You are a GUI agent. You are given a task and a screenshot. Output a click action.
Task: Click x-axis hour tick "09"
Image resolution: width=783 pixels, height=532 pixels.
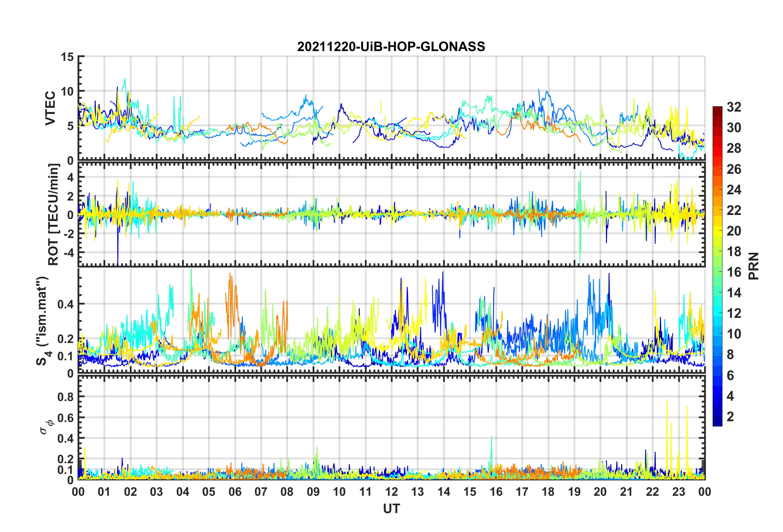pos(313,492)
